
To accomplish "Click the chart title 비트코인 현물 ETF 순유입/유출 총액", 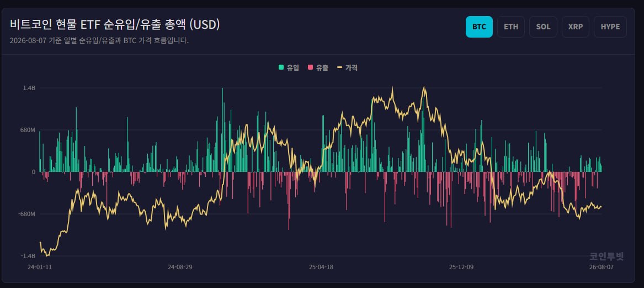I will [115, 25].
